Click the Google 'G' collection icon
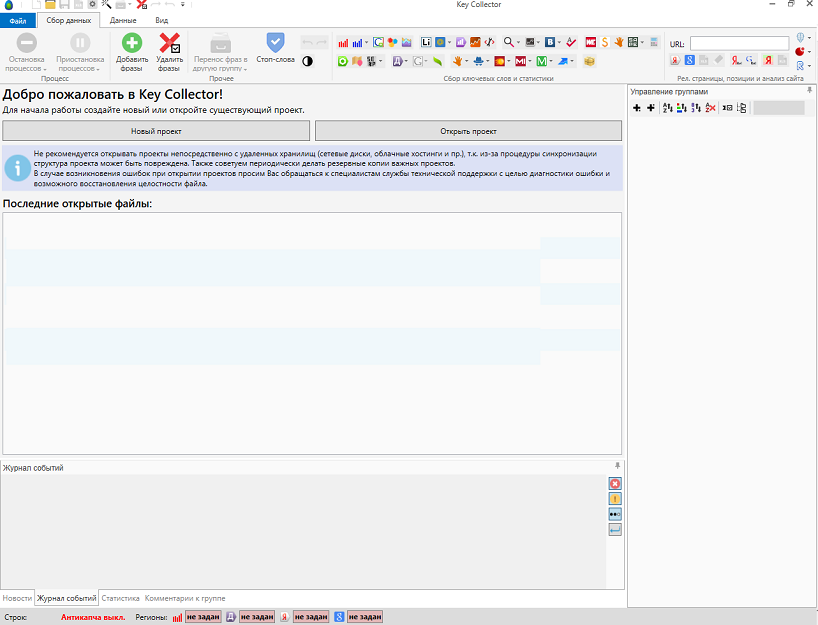 378,42
